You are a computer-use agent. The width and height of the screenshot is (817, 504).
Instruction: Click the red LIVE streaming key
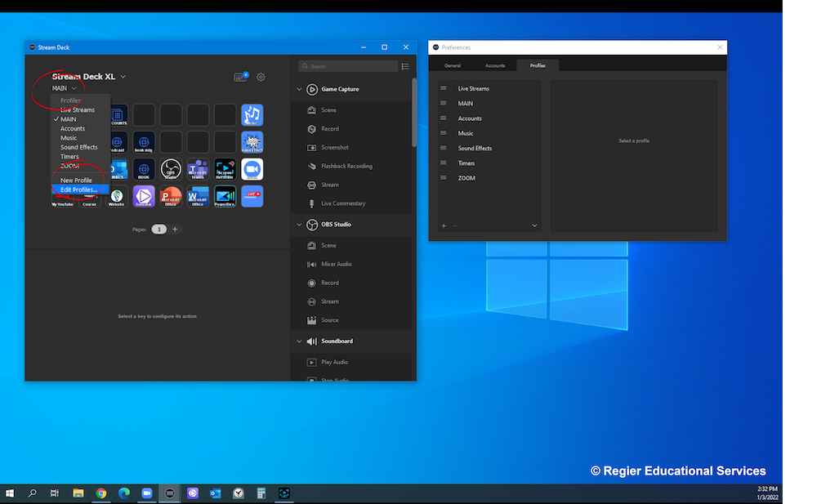pyautogui.click(x=252, y=197)
